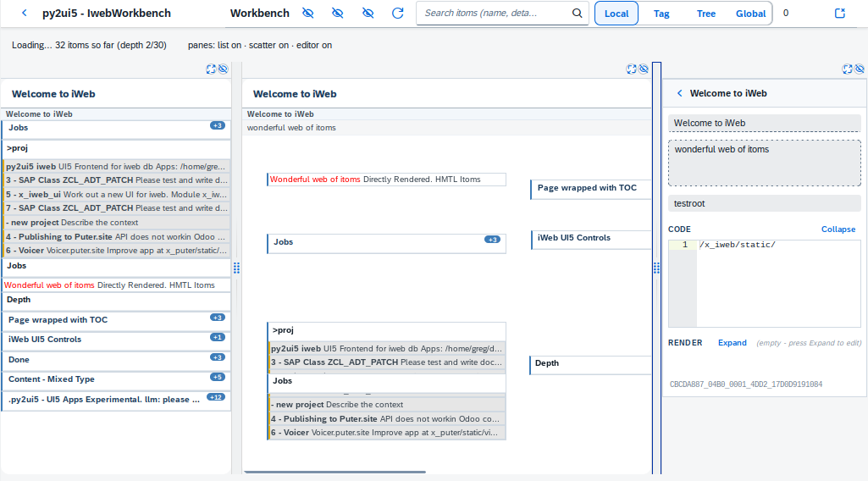Click the splitter grip between scatter and editor
Screen dimensions: 868x481
pyautogui.click(x=656, y=268)
